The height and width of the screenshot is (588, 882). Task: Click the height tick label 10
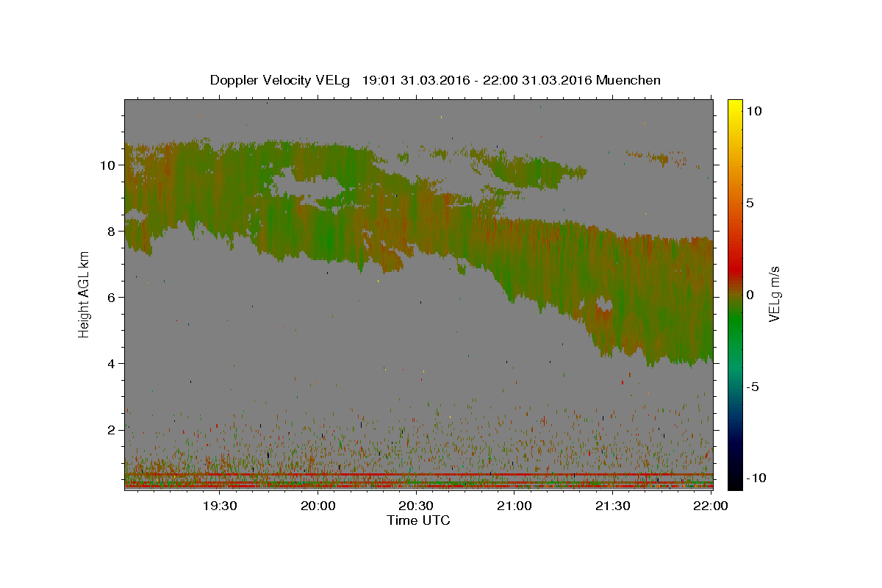click(x=108, y=165)
